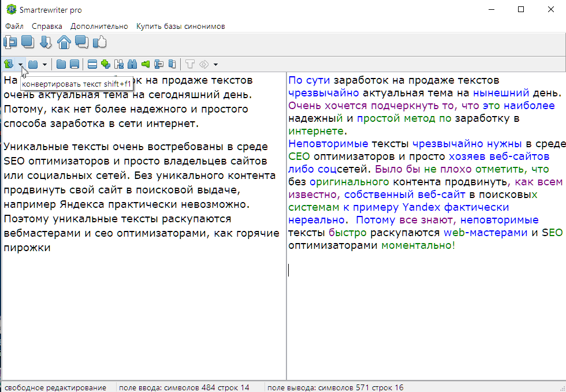
Task: Click the rename-field icon in top toolbar
Action: (10, 42)
